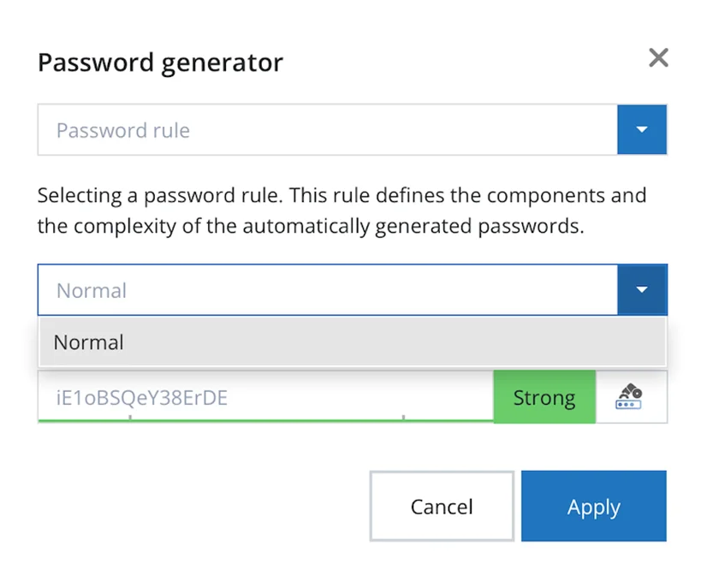Click the password rule description text
Image resolution: width=707 pixels, height=588 pixels.
pos(342,211)
